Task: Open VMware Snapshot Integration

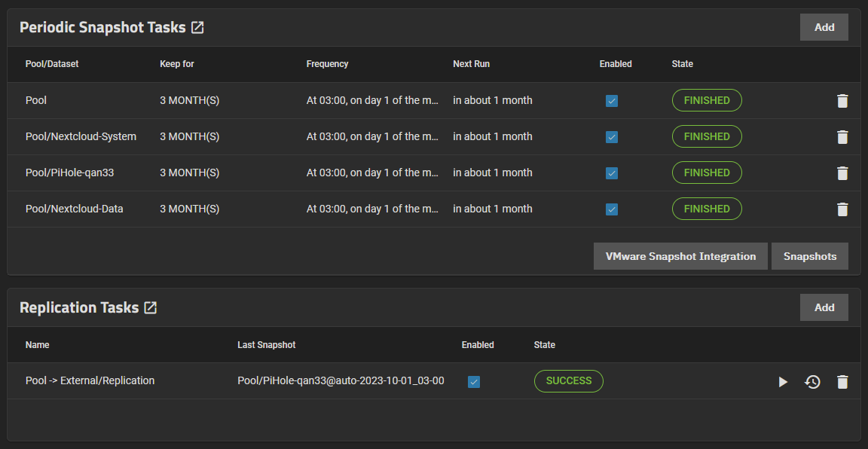Action: click(680, 256)
